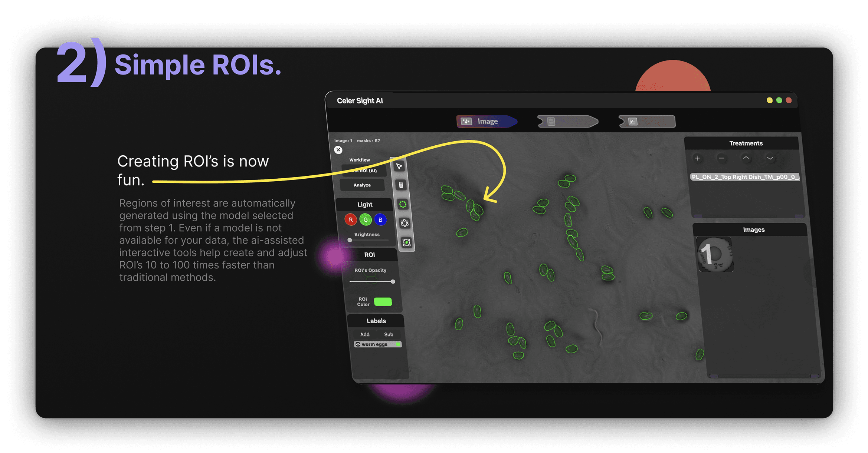Select the arrow pointer tool
868x453 pixels.
coord(399,166)
